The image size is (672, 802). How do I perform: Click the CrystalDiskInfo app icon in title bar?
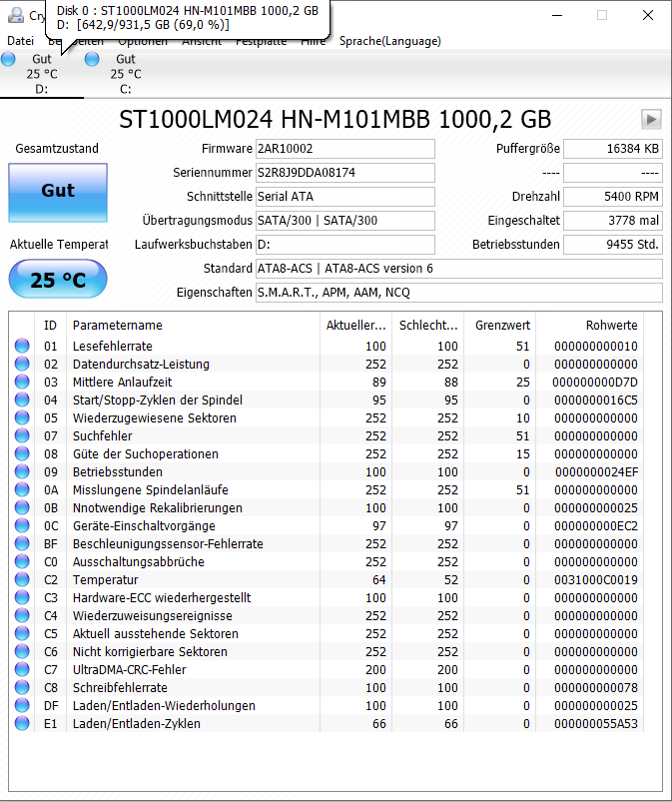coord(15,15)
